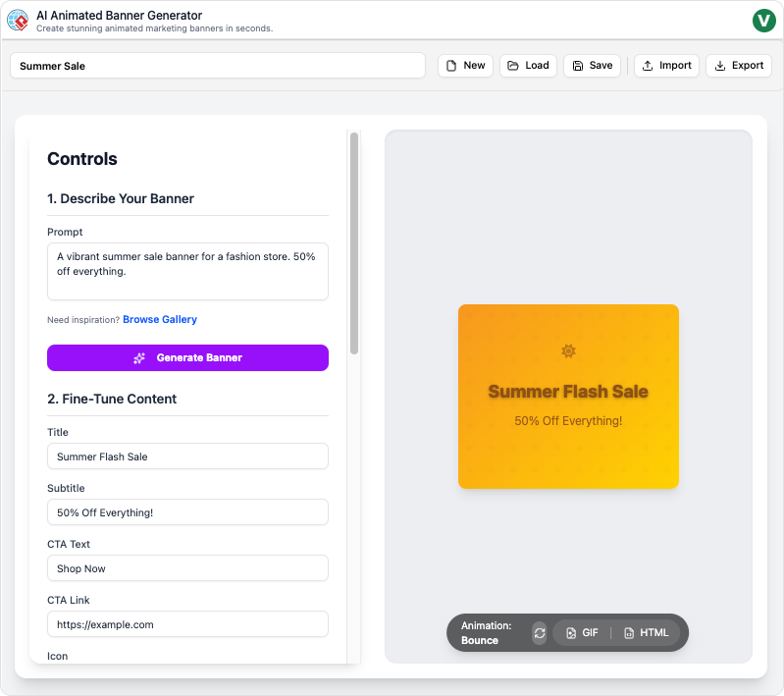Click the Controls panel scrollbar
Image resolution: width=784 pixels, height=696 pixels.
coord(354,243)
